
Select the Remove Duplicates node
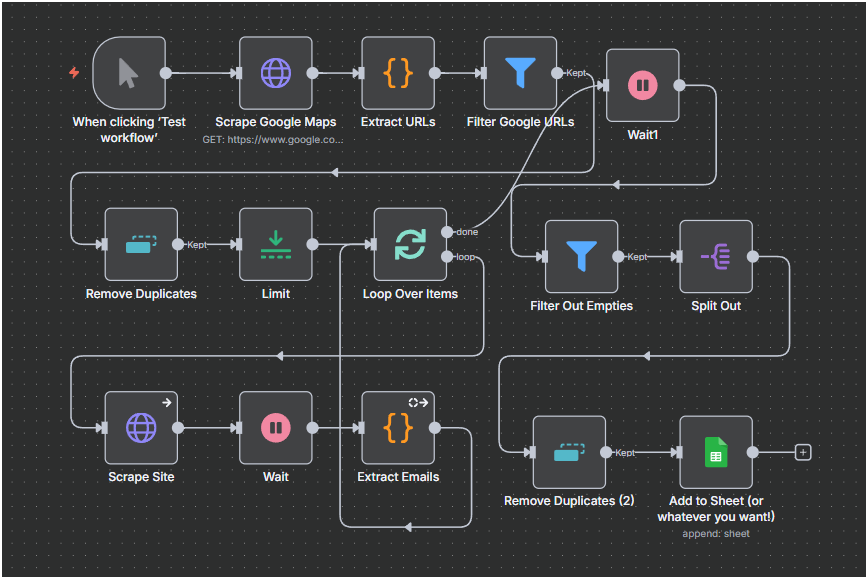pyautogui.click(x=141, y=244)
